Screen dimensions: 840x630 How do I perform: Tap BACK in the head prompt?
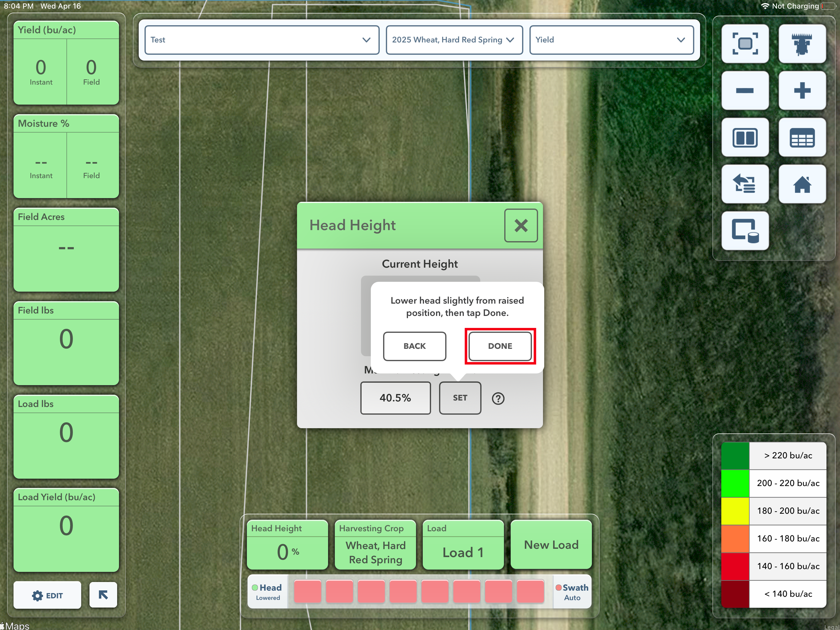414,346
